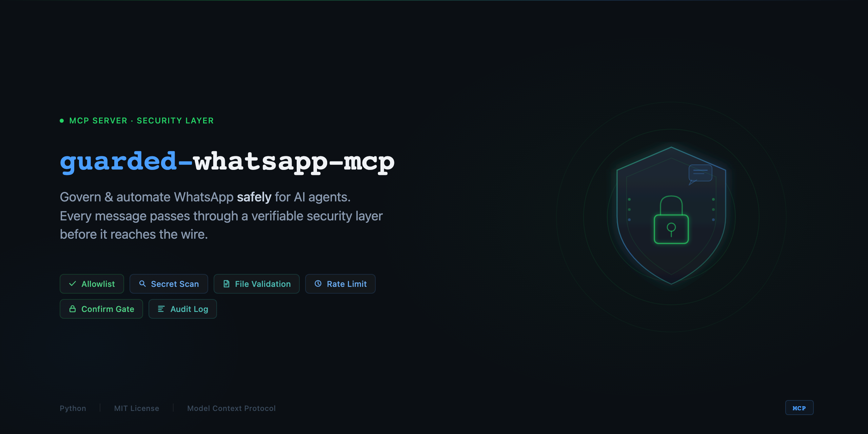868x434 pixels.
Task: Click the MCP badge in the corner
Action: (799, 408)
